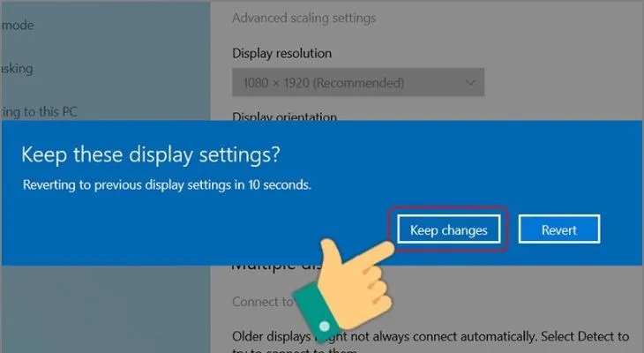Select Projecting to this PC sidebar item
Screen dimensions: 644x353
[39, 112]
